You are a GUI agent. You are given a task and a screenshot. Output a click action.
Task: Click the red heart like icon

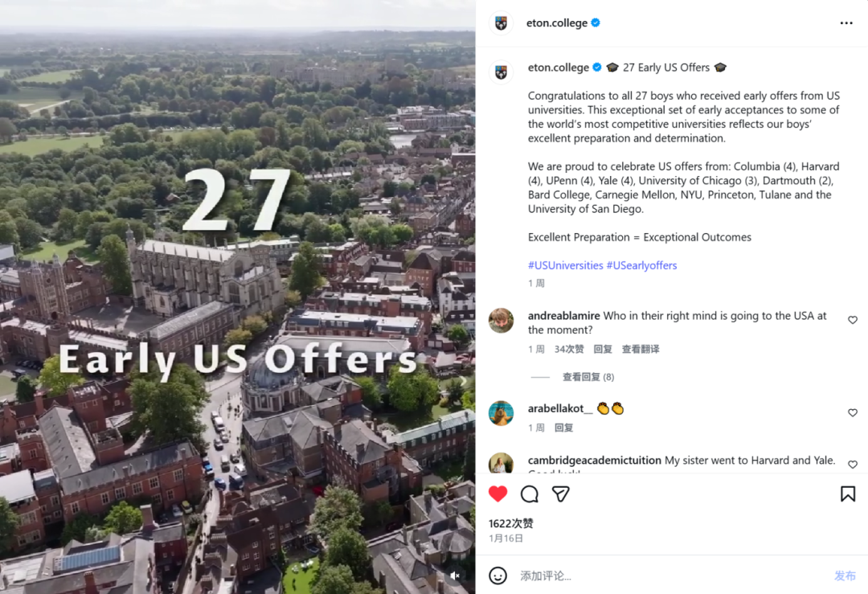point(498,494)
